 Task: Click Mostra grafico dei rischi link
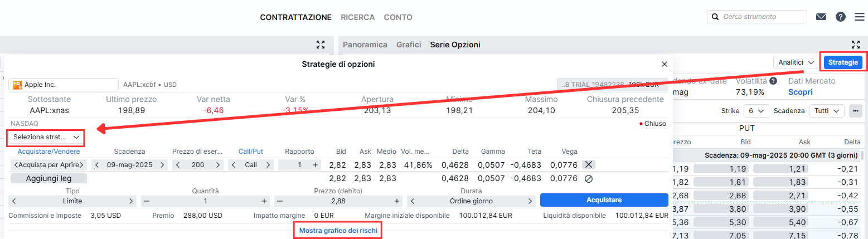point(338,231)
